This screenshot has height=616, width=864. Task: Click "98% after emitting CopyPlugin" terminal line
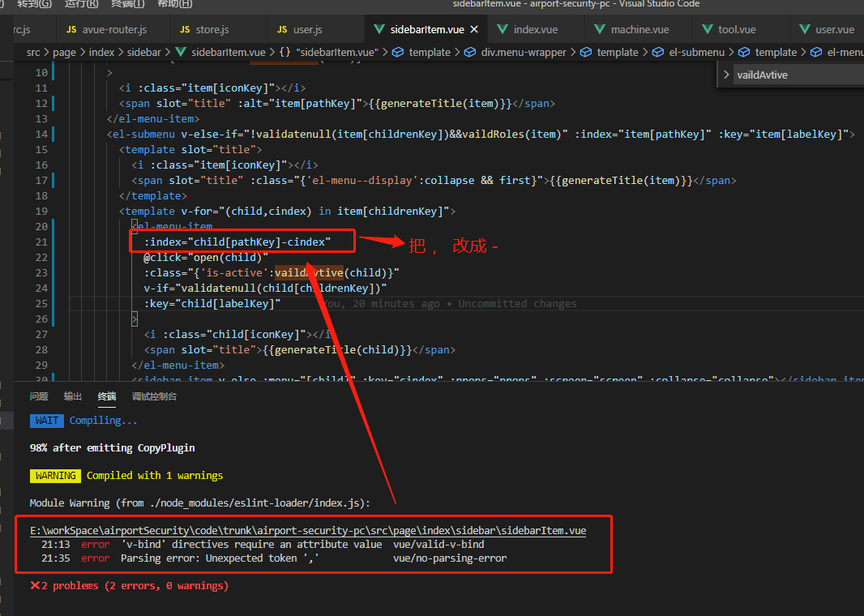113,448
